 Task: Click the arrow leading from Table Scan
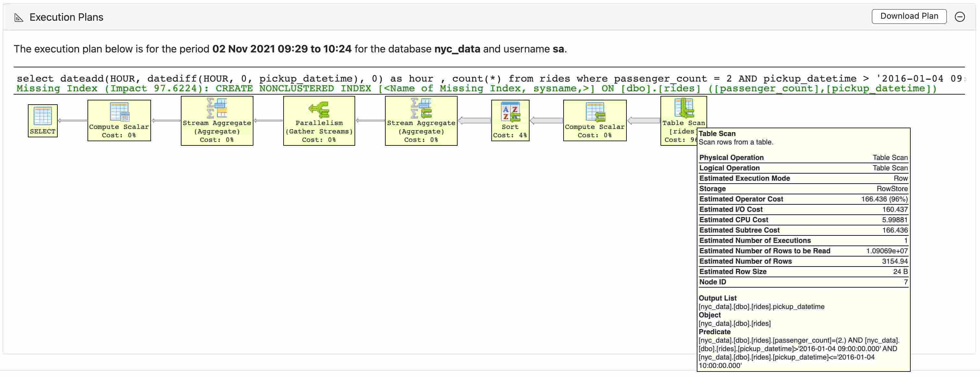[x=644, y=121]
